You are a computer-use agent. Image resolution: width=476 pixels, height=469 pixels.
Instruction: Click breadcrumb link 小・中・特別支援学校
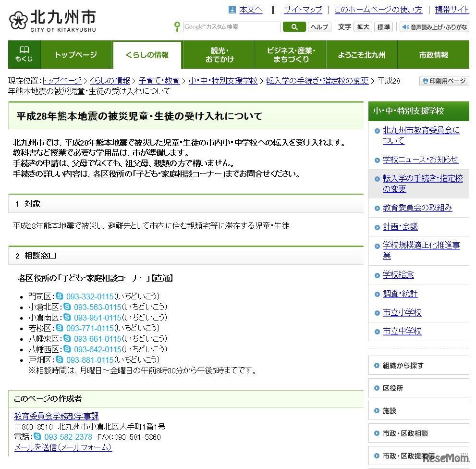point(223,81)
